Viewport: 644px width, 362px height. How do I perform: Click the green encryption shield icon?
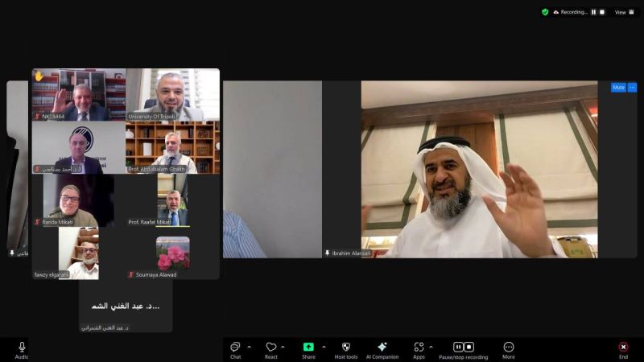(545, 12)
